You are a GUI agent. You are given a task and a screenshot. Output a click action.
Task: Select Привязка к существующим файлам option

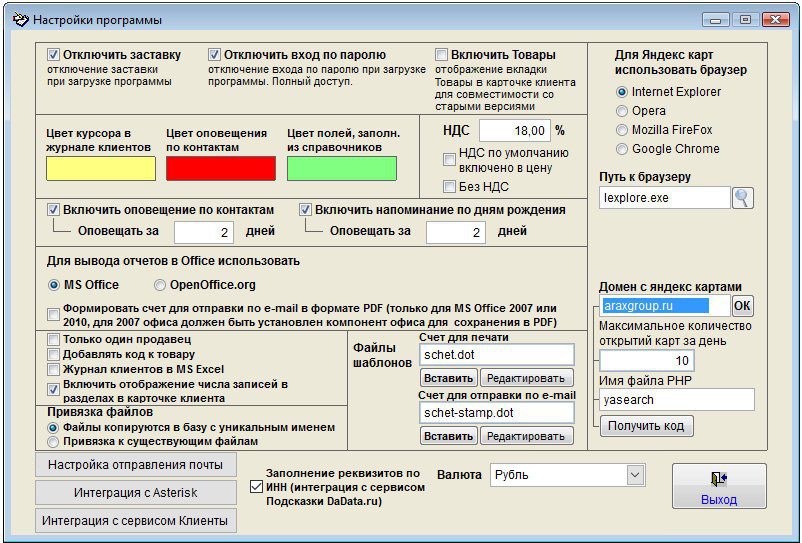click(x=53, y=441)
